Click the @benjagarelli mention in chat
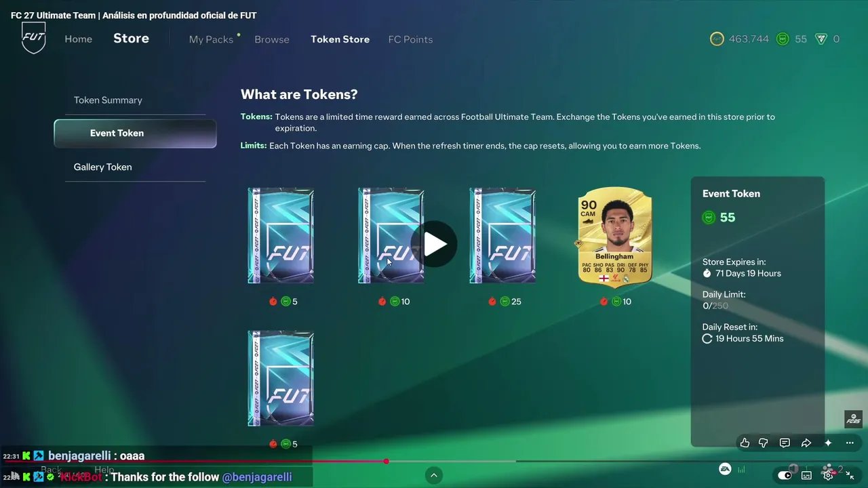The image size is (868, 488). coord(257,477)
